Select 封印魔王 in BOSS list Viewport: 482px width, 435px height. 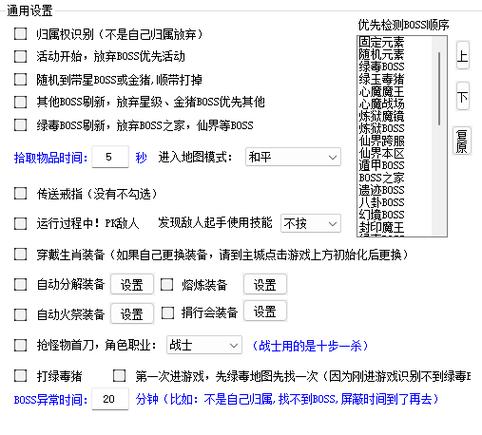(381, 227)
